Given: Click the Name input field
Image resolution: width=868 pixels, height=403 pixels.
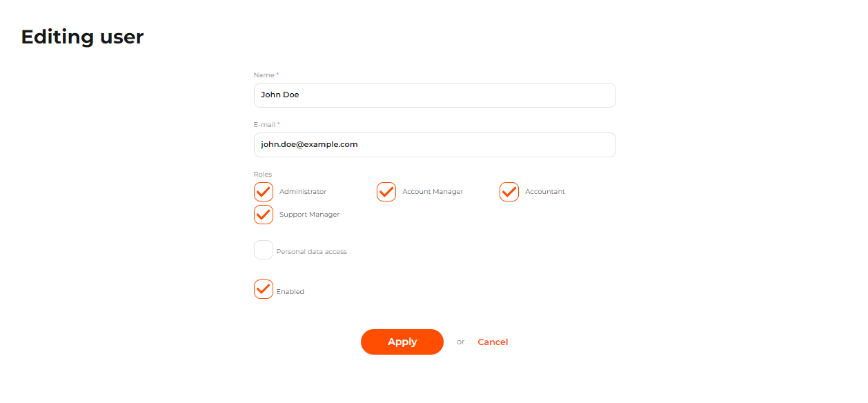Looking at the screenshot, I should (x=435, y=95).
